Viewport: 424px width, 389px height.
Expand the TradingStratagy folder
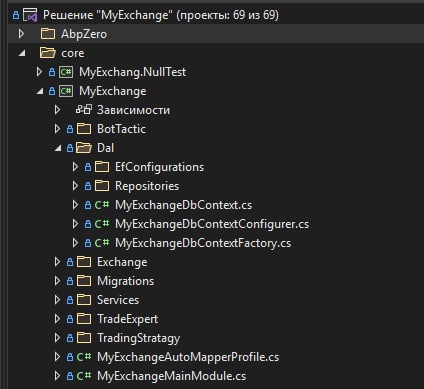tap(57, 338)
